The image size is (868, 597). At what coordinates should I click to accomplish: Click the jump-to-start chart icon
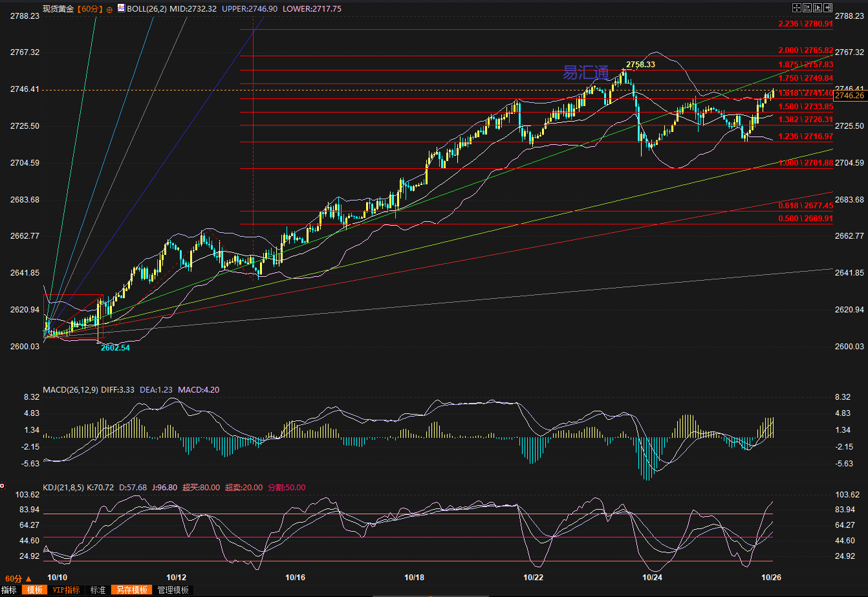pyautogui.click(x=807, y=8)
